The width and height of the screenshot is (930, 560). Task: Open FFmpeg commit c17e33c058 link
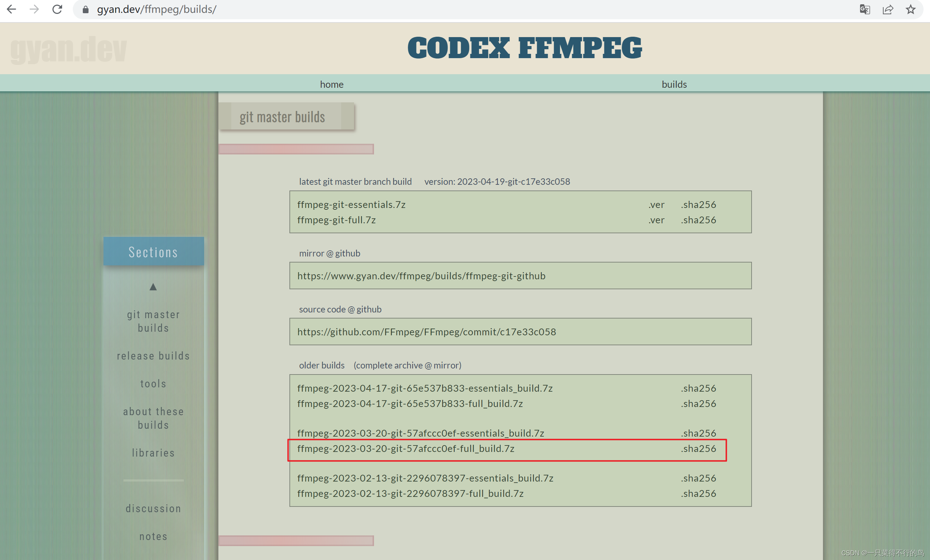click(426, 332)
